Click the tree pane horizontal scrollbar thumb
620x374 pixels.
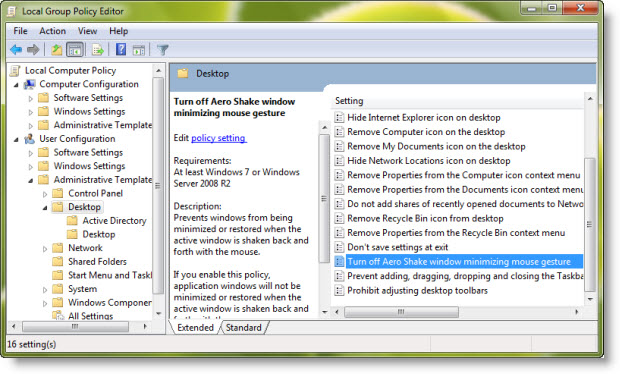[x=75, y=327]
